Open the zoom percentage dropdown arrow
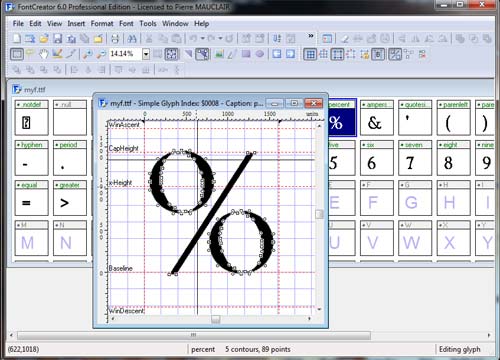500x360 pixels. 146,54
